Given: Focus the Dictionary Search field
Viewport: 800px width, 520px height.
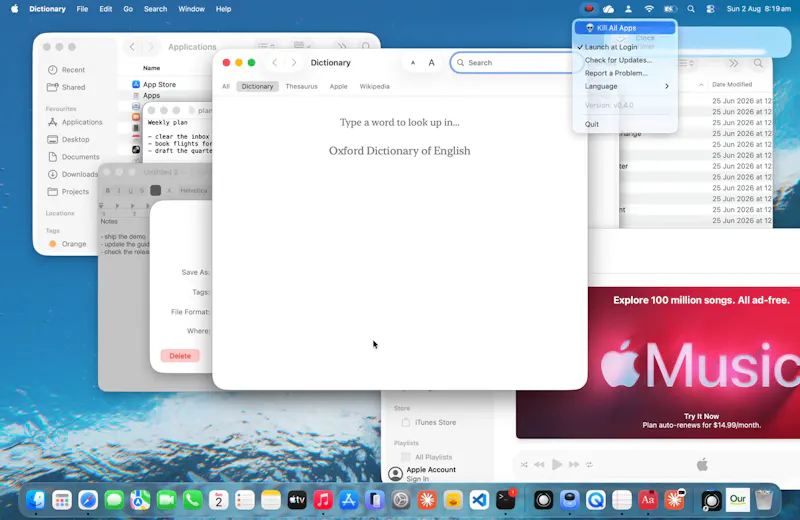Looking at the screenshot, I should point(516,63).
